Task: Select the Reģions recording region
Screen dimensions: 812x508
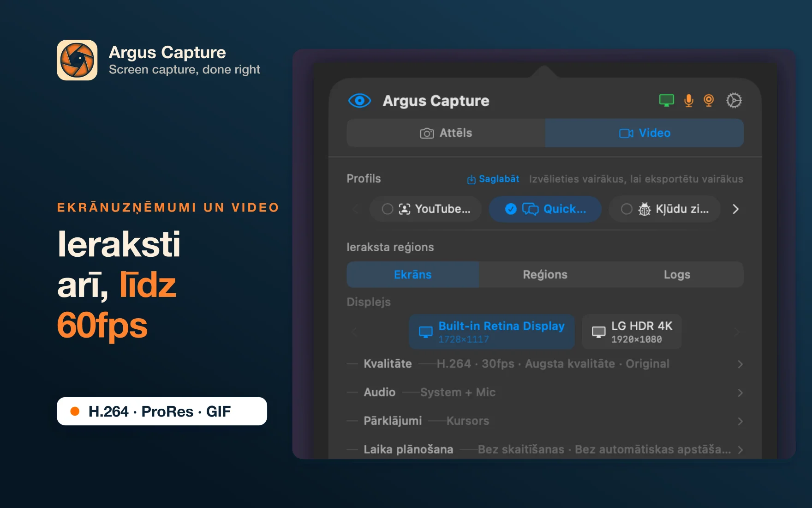Action: (545, 274)
